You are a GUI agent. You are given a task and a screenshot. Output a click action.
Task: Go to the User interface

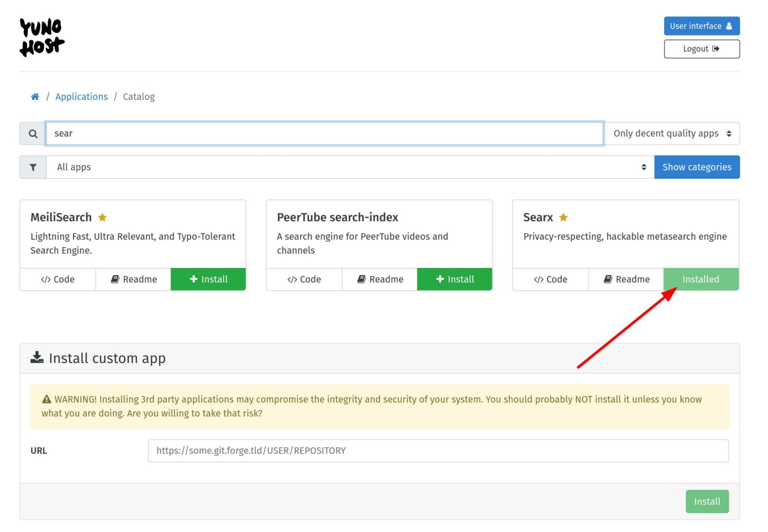701,26
